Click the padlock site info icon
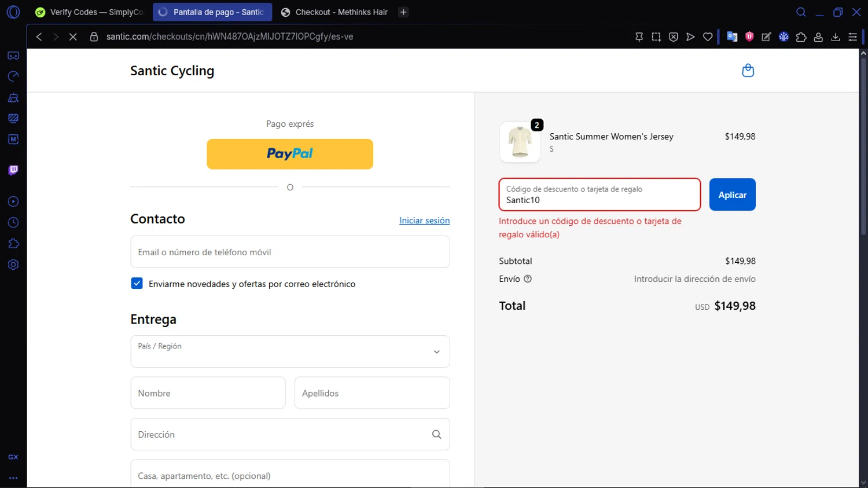This screenshot has height=488, width=868. 94,36
